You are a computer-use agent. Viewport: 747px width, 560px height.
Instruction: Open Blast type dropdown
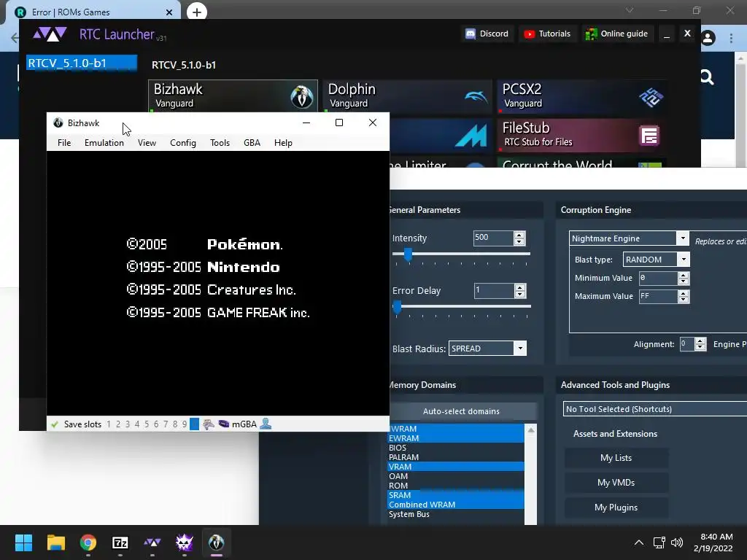(x=684, y=260)
